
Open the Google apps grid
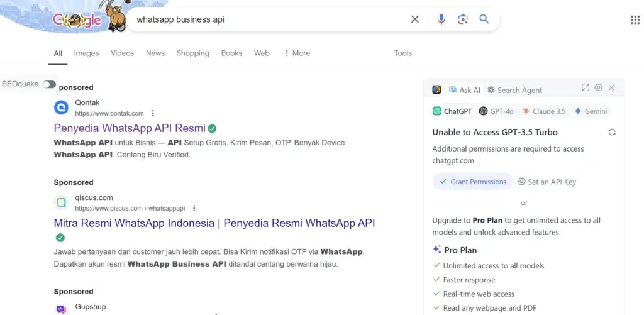635,19
